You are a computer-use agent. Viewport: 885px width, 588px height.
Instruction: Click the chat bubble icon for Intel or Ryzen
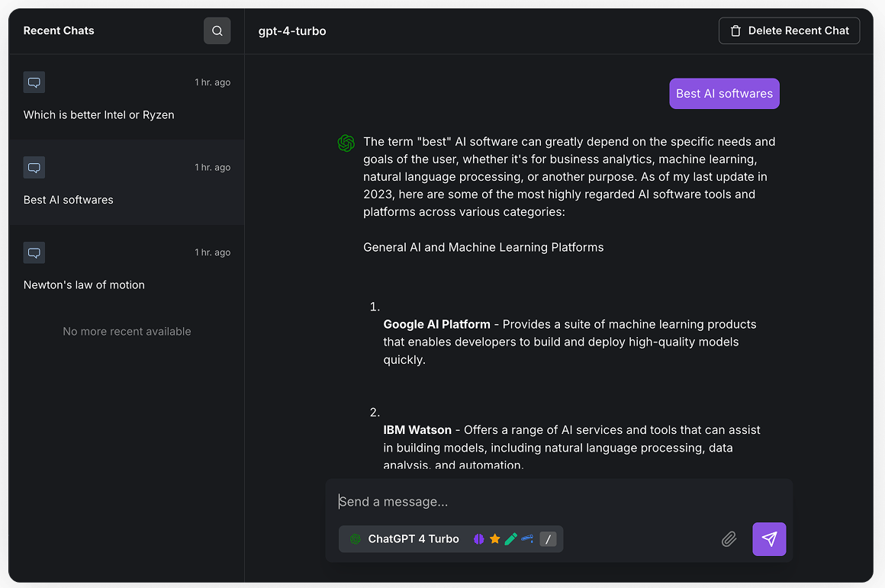[34, 82]
